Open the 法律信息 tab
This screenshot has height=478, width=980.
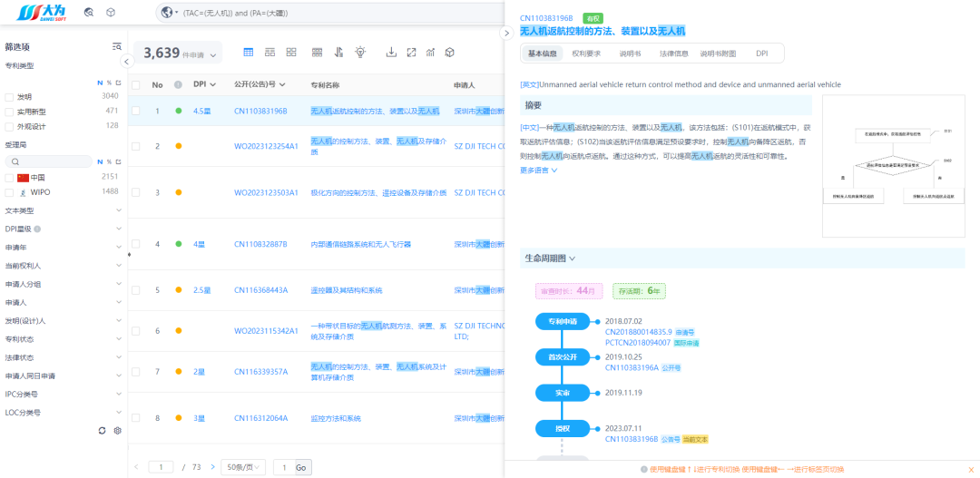pyautogui.click(x=673, y=54)
